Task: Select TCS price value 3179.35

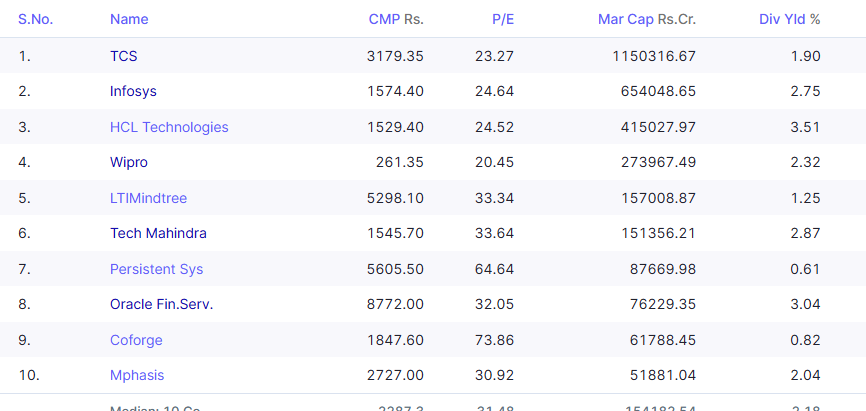Action: [395, 56]
